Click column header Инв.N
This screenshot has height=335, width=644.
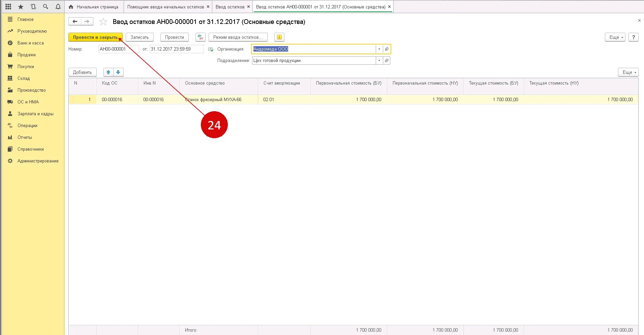pos(159,86)
